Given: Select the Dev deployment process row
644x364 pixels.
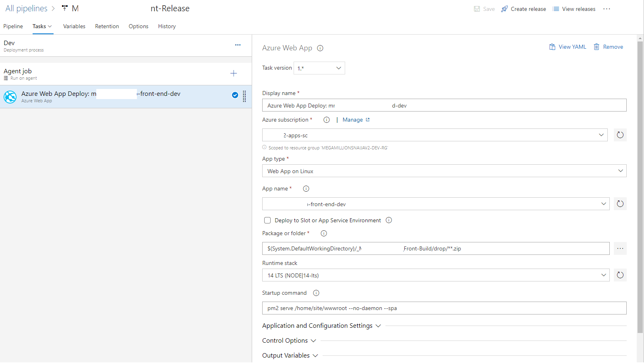Looking at the screenshot, I should tap(126, 45).
